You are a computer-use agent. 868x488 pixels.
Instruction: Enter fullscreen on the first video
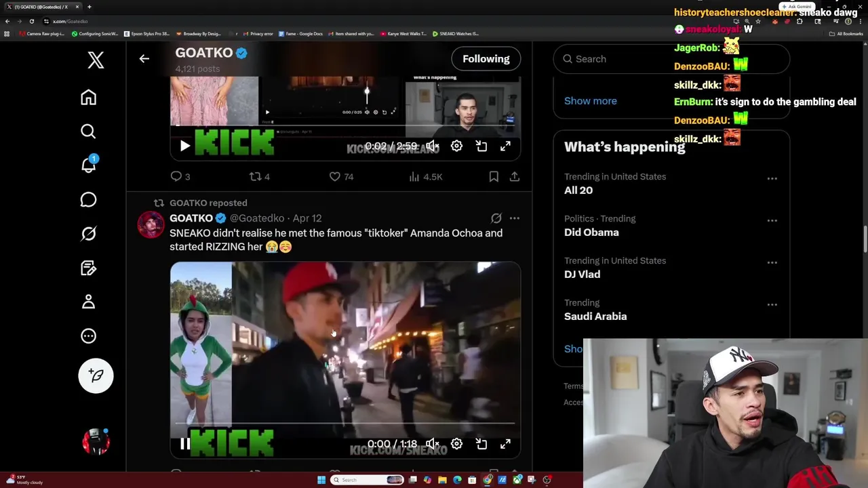[506, 146]
